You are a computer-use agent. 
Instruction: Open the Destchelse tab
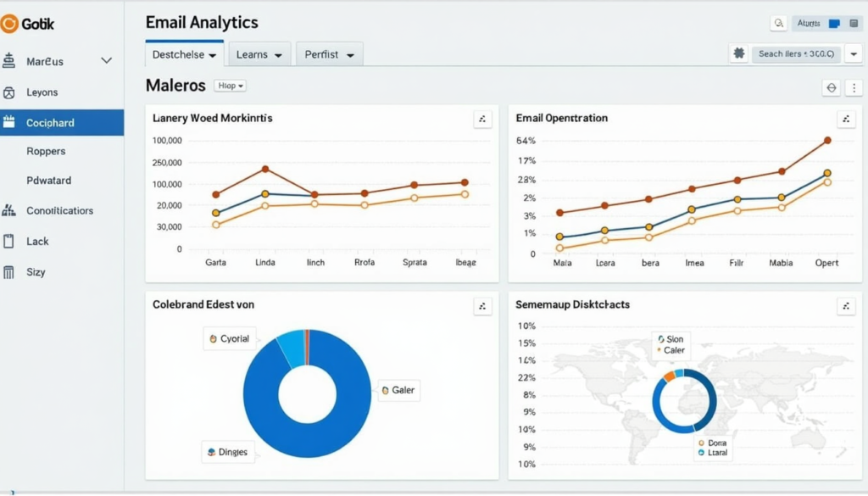184,54
